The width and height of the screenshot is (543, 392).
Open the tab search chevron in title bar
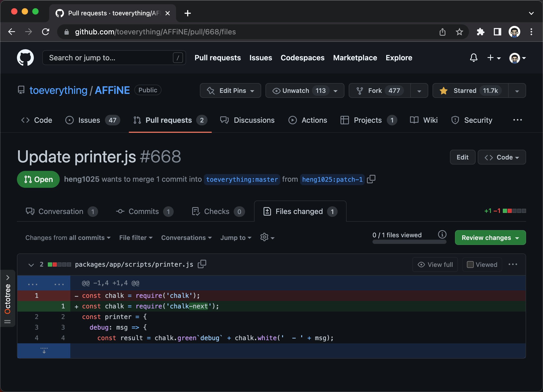(531, 13)
